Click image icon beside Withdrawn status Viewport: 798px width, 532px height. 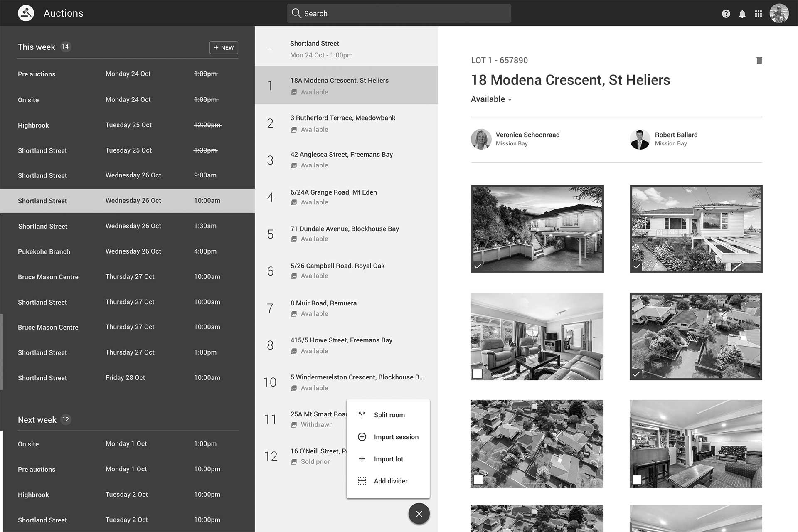click(294, 425)
